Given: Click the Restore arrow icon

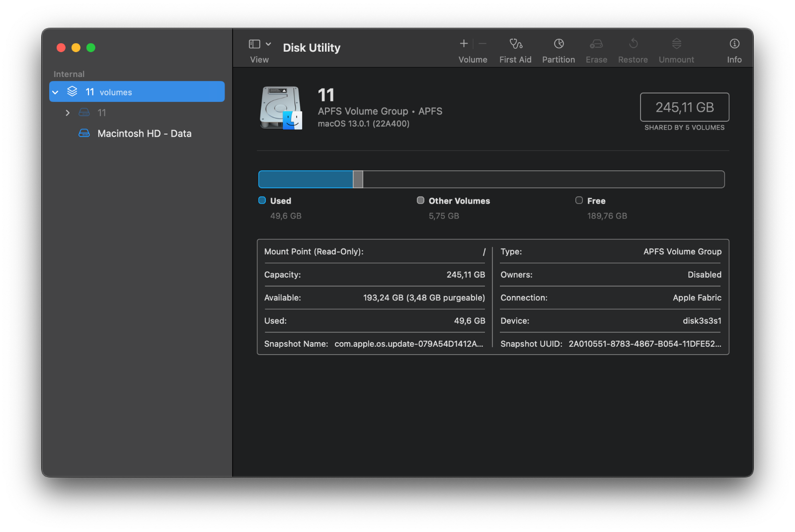Looking at the screenshot, I should click(x=633, y=44).
